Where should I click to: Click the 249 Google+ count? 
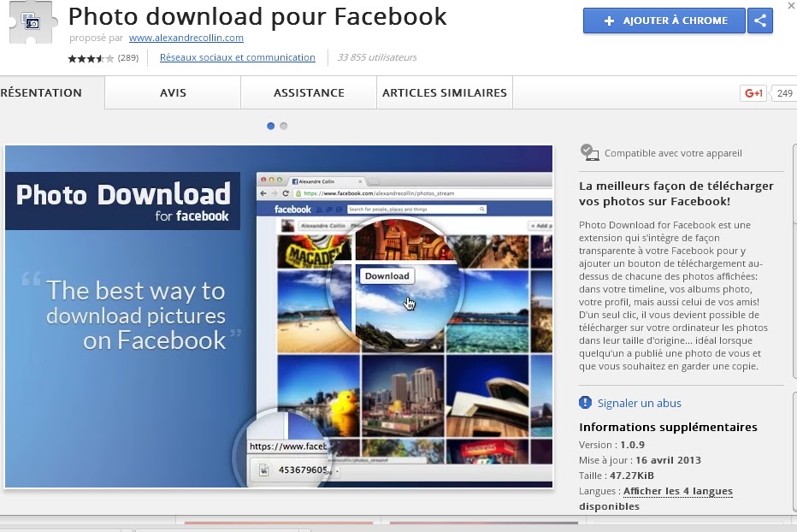[x=784, y=93]
